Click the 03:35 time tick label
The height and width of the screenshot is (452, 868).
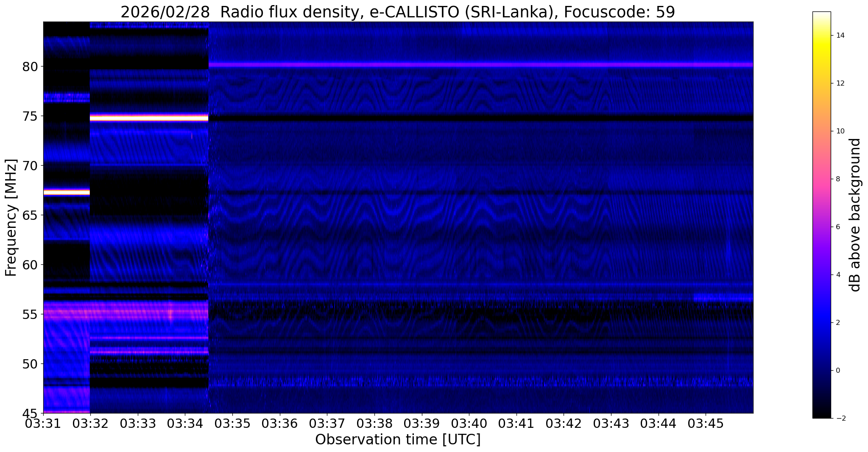[x=232, y=423]
